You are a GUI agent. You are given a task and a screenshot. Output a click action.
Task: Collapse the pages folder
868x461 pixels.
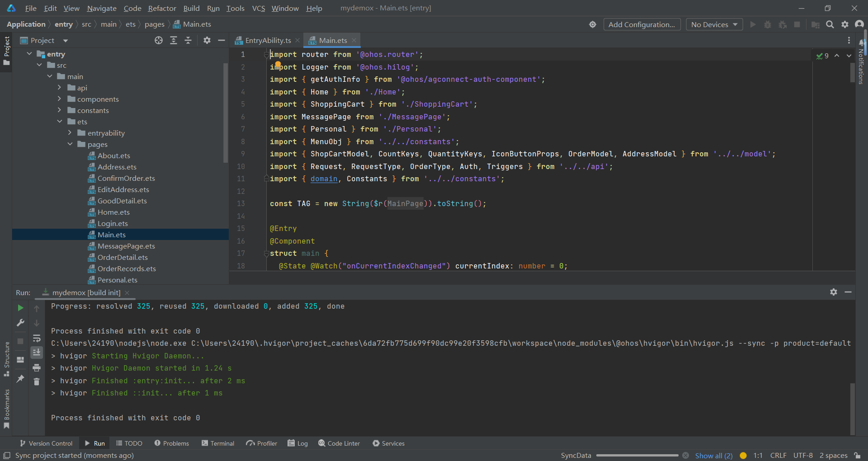click(x=70, y=144)
